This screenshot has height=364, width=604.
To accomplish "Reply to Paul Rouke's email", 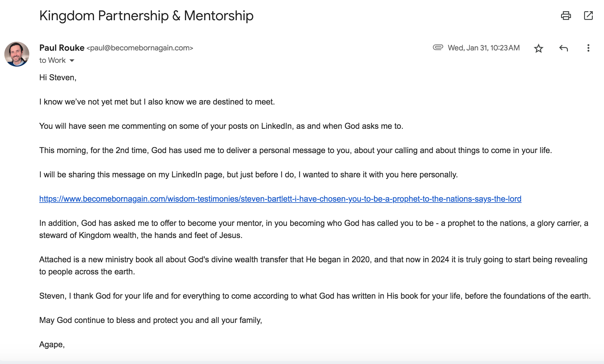I will [x=564, y=48].
